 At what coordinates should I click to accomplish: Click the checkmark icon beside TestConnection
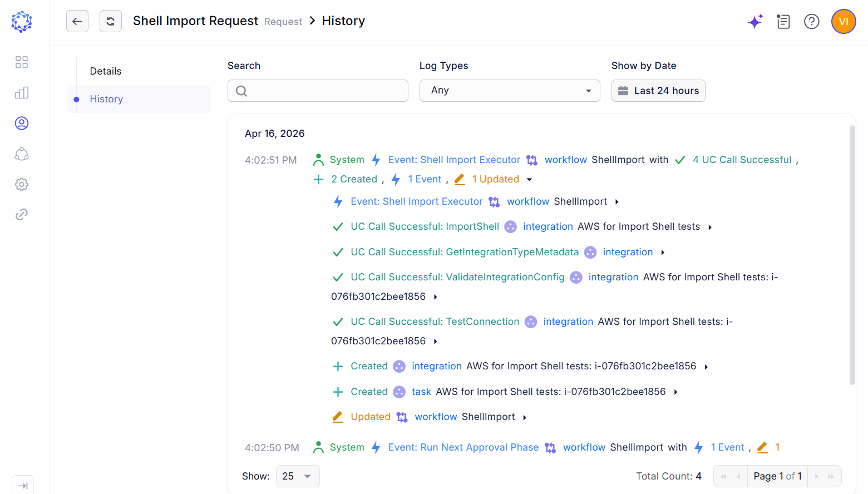click(x=338, y=322)
